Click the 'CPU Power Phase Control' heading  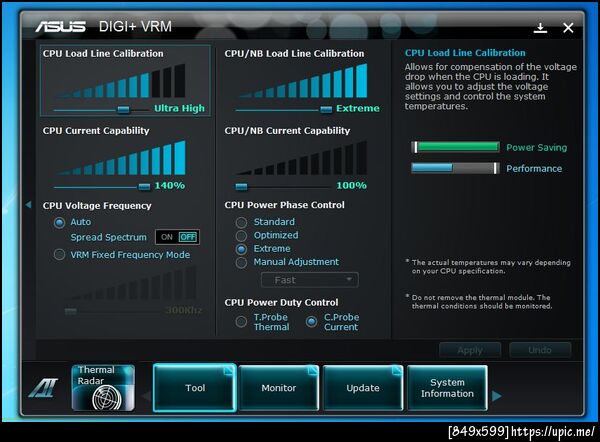[285, 205]
